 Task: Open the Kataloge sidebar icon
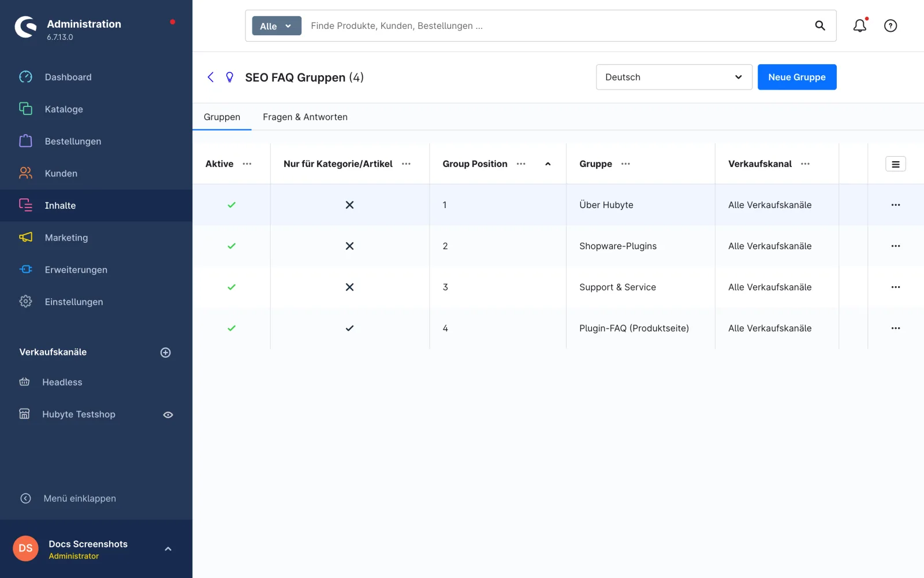click(x=25, y=109)
